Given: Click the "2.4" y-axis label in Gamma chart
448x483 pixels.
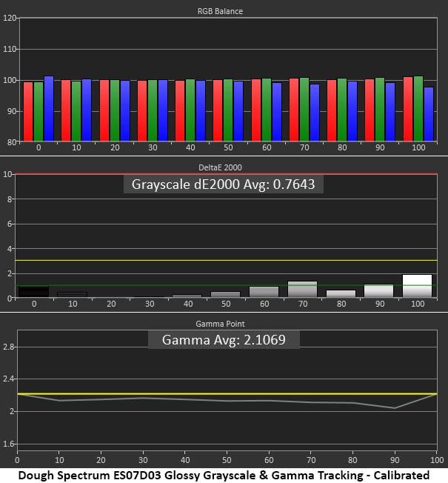Looking at the screenshot, I should click(8, 379).
